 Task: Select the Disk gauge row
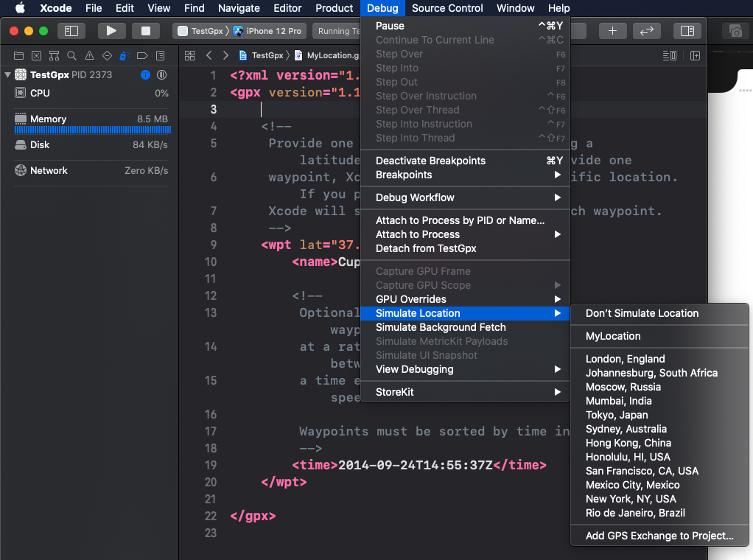point(91,145)
